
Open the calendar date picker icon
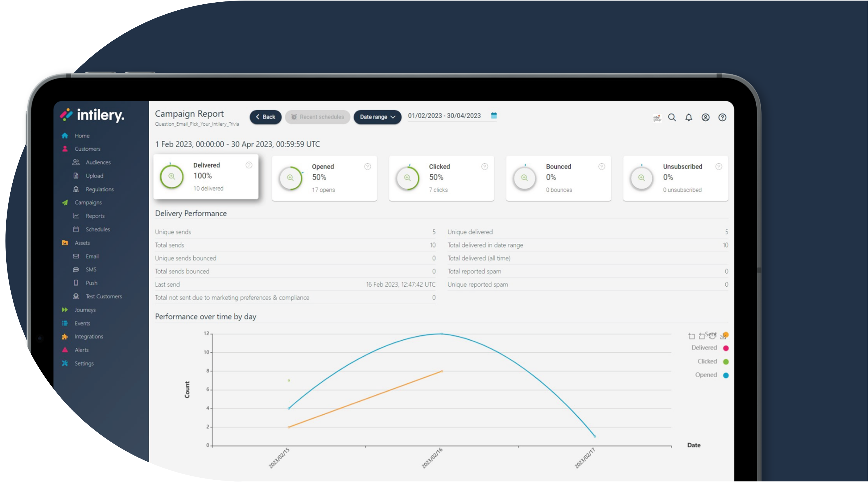[494, 116]
